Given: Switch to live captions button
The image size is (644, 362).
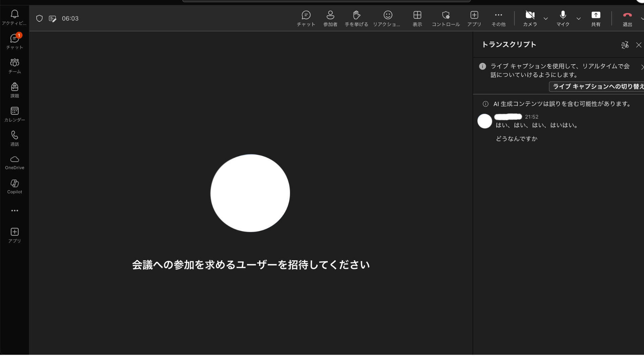Looking at the screenshot, I should 597,86.
